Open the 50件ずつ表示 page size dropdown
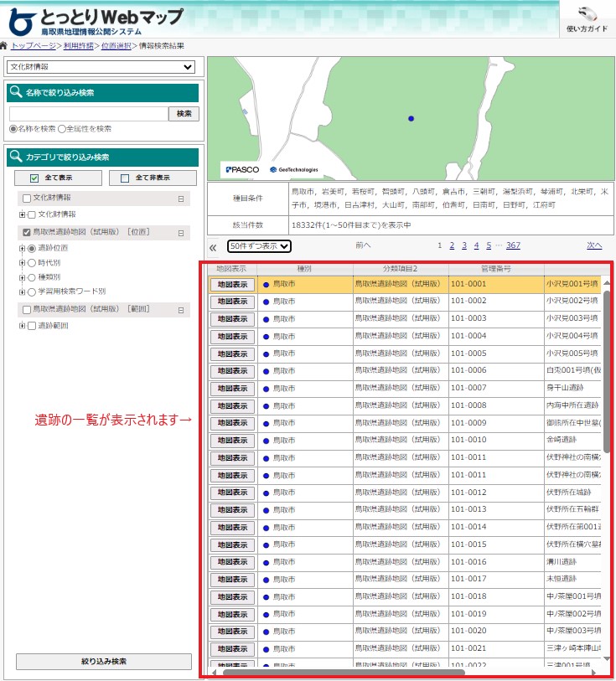 pyautogui.click(x=259, y=246)
